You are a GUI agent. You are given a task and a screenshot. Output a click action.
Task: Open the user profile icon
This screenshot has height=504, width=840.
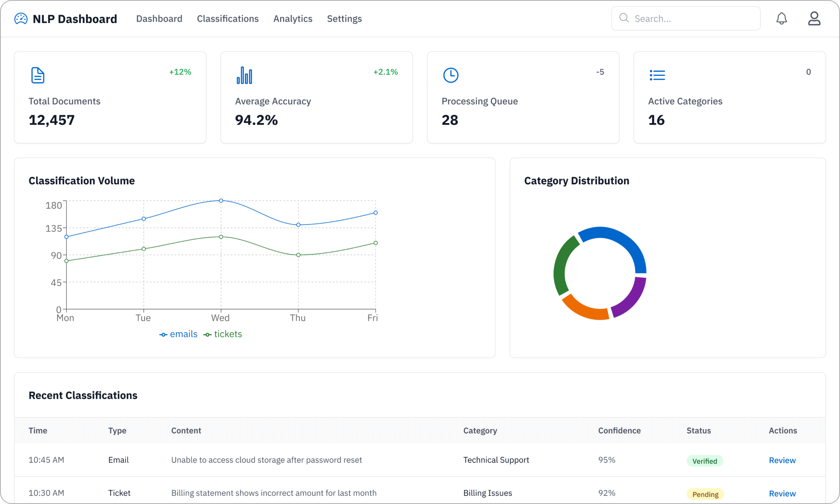(814, 18)
